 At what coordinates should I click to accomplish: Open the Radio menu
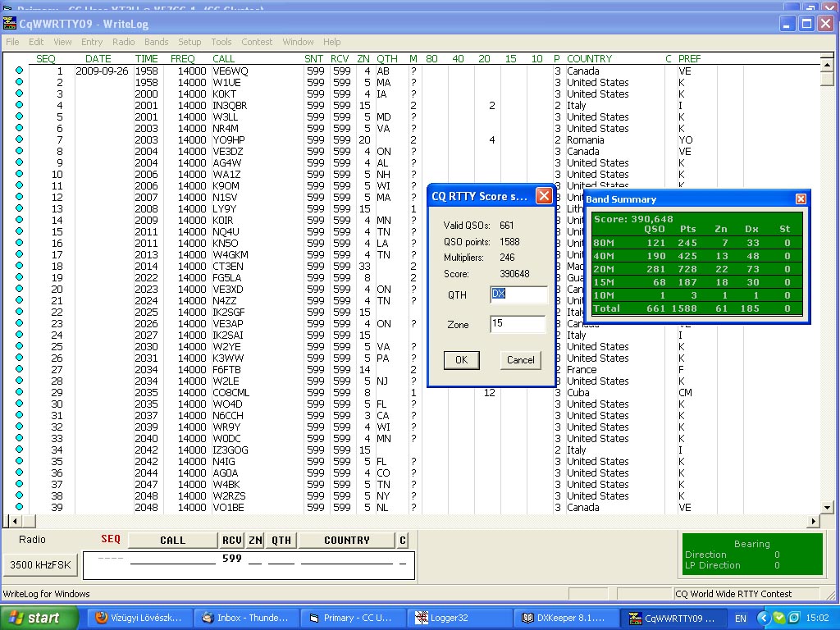(123, 42)
